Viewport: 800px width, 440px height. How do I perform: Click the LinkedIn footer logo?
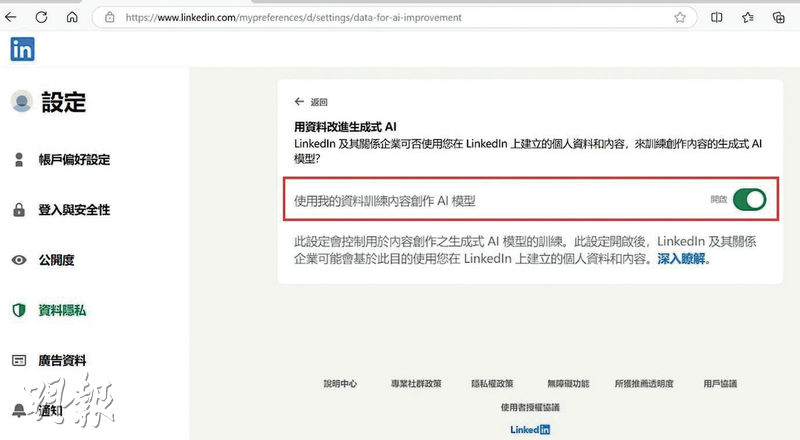530,429
